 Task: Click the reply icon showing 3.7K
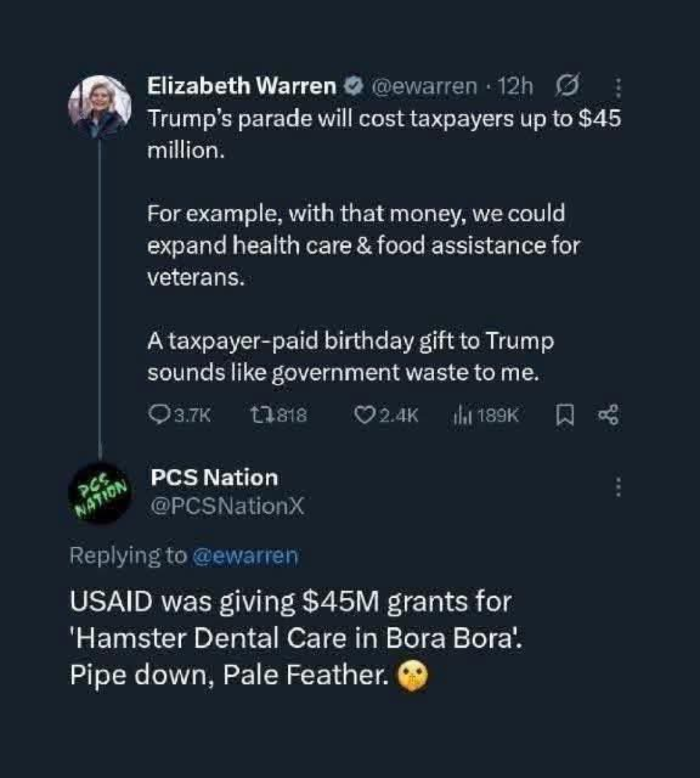(x=159, y=415)
